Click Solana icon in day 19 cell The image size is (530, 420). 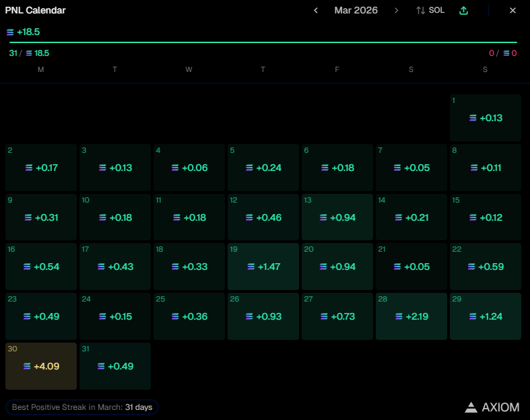coord(251,267)
